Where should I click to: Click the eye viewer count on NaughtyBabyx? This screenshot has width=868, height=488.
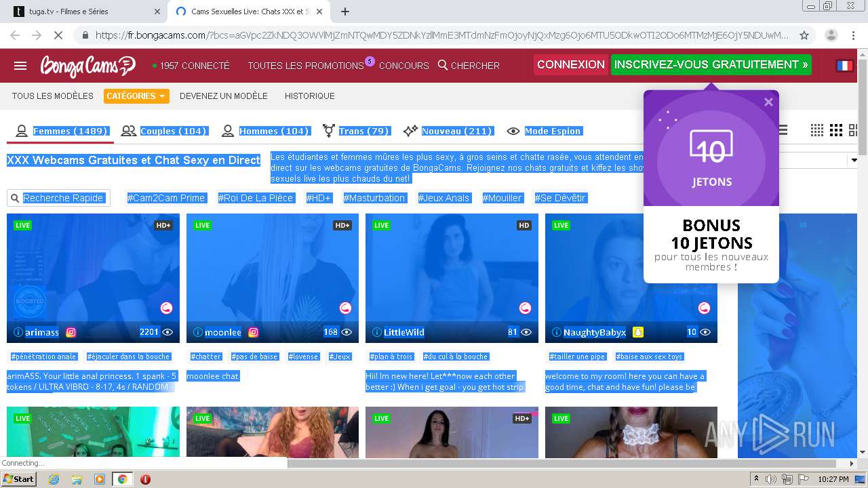[x=705, y=332]
